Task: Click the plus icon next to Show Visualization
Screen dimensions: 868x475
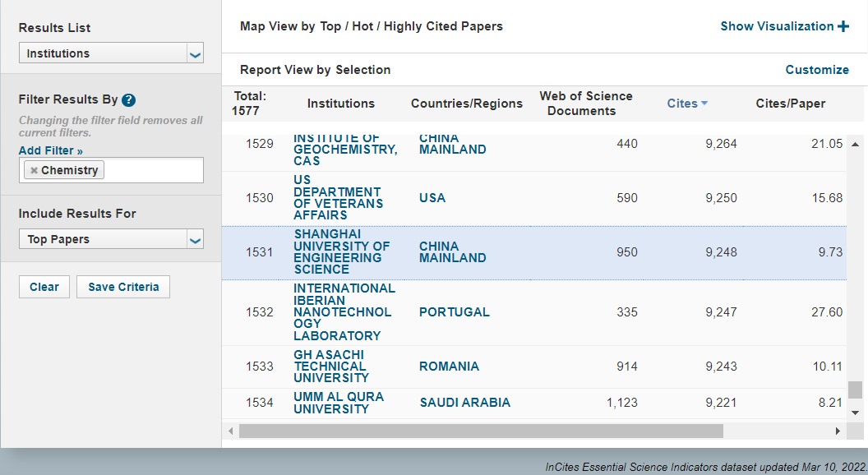Action: [x=843, y=26]
